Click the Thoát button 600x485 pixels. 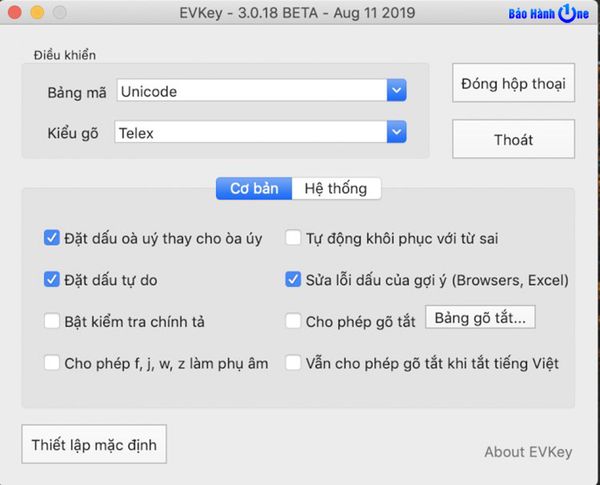513,140
